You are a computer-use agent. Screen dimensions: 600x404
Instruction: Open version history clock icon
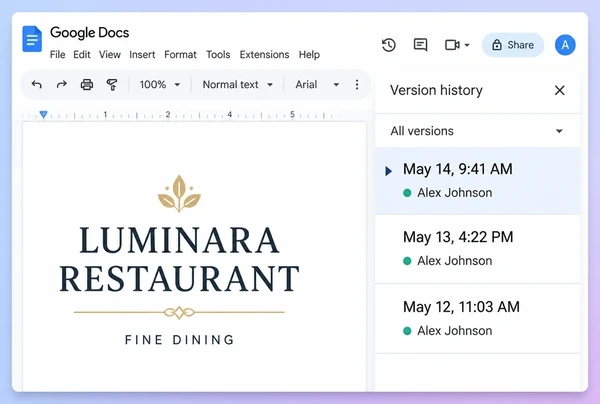tap(389, 45)
